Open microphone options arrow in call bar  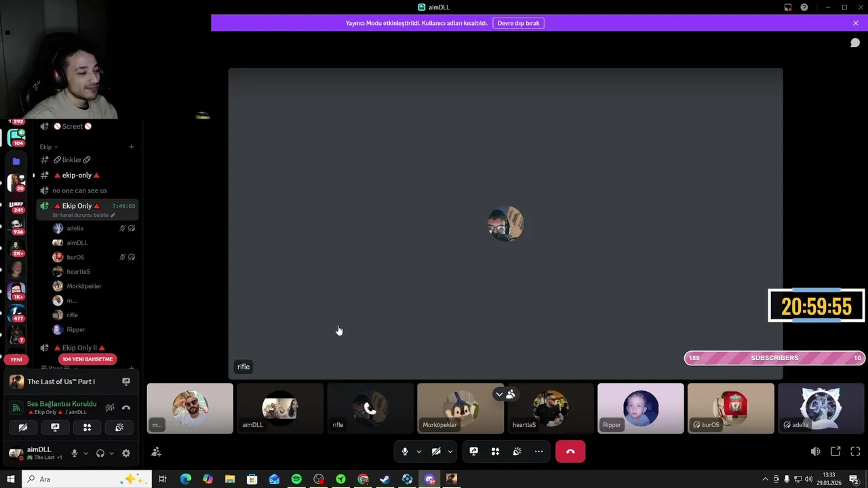(x=418, y=451)
